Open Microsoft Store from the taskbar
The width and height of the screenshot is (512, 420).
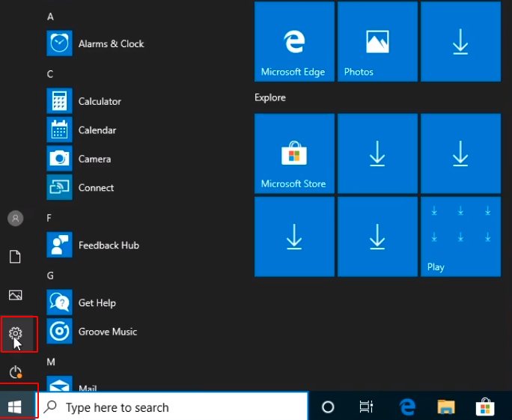tap(485, 407)
